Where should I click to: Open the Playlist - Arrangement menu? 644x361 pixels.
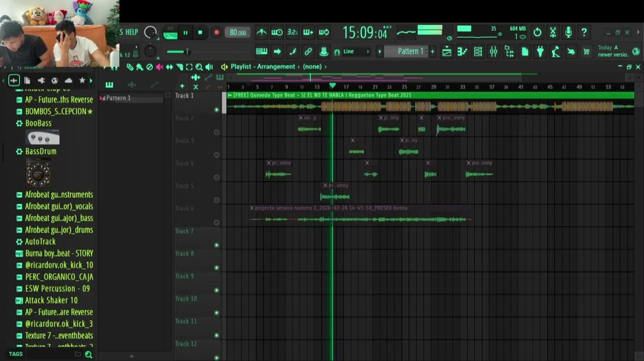click(263, 67)
